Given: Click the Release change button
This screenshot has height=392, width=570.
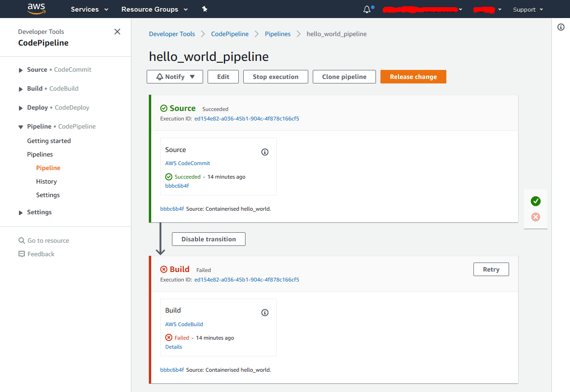Looking at the screenshot, I should point(413,76).
